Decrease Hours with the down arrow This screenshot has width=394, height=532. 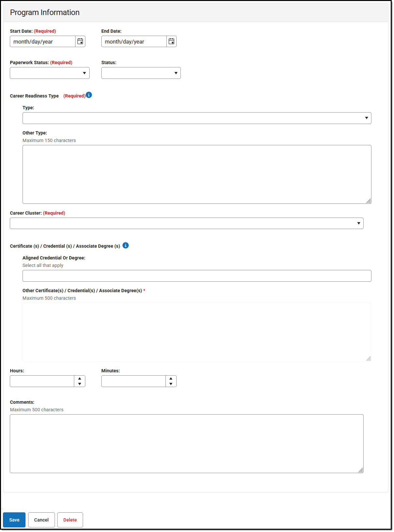(x=79, y=384)
